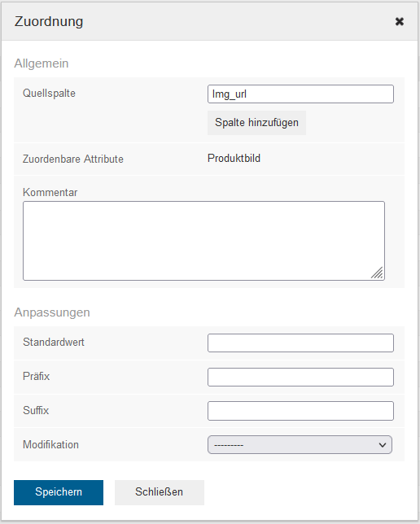Click the Modifikation label

50,445
